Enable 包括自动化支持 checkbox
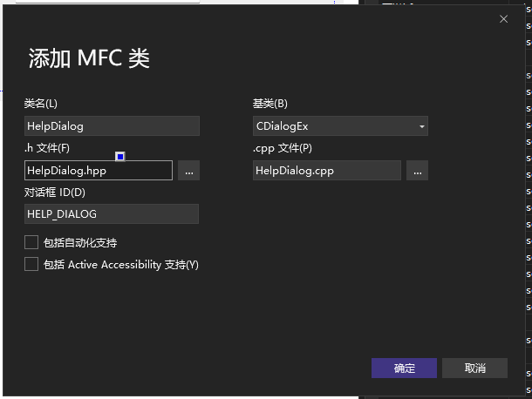The height and width of the screenshot is (399, 532). click(x=31, y=242)
